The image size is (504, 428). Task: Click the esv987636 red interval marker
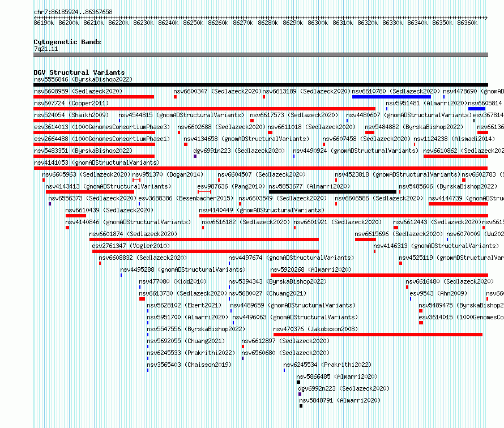pos(204,192)
